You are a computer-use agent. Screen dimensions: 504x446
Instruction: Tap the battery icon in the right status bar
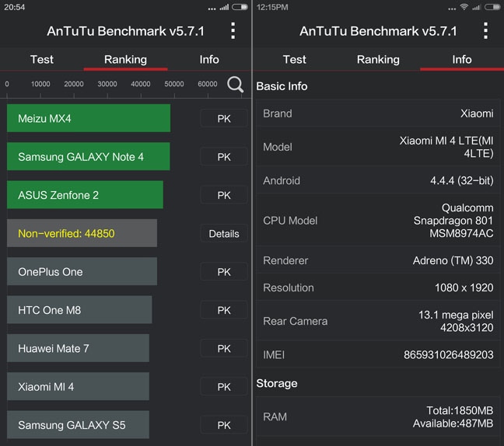[492, 7]
